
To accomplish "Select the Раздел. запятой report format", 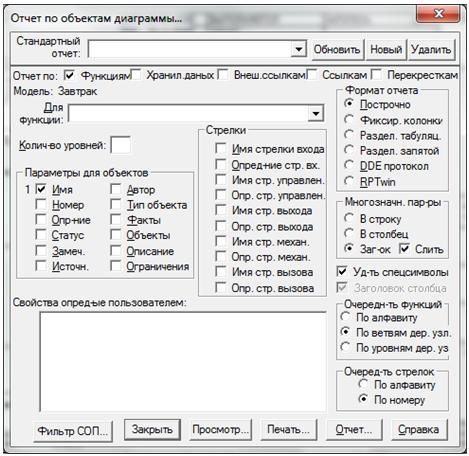I will [349, 150].
